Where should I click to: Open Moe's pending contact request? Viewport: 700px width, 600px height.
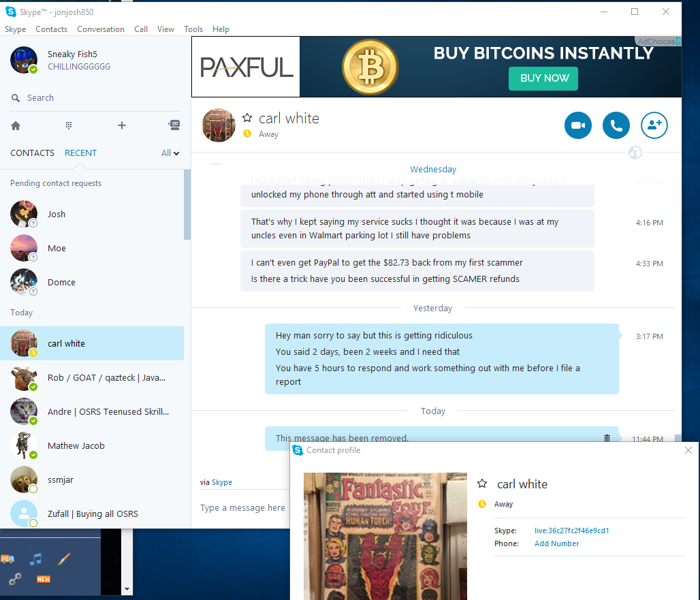coord(92,248)
